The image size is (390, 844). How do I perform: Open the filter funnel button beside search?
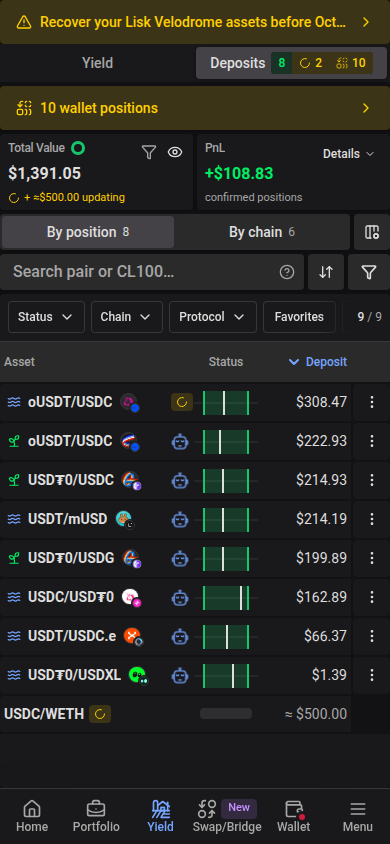pos(368,272)
